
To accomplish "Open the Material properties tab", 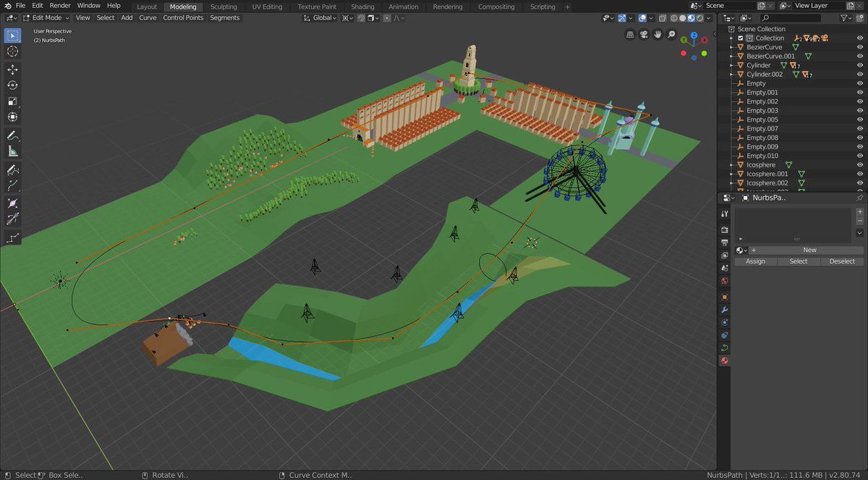I will pyautogui.click(x=724, y=361).
